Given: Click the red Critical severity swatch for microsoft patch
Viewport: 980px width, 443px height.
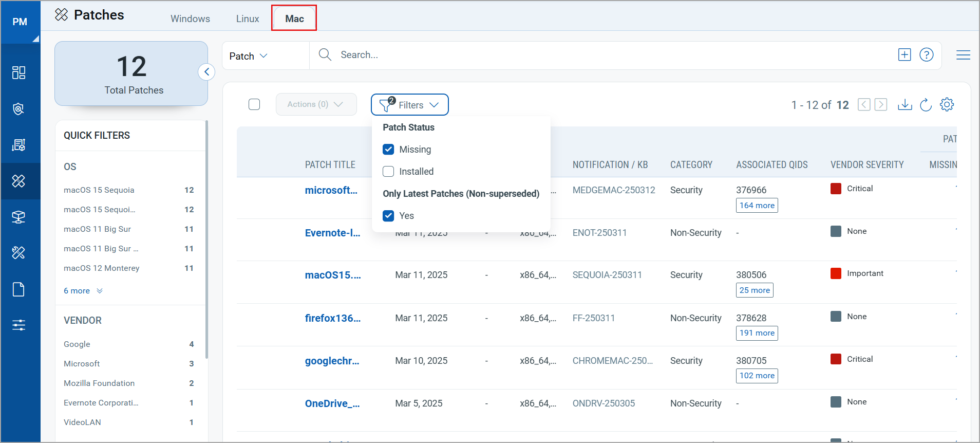Looking at the screenshot, I should click(x=836, y=189).
